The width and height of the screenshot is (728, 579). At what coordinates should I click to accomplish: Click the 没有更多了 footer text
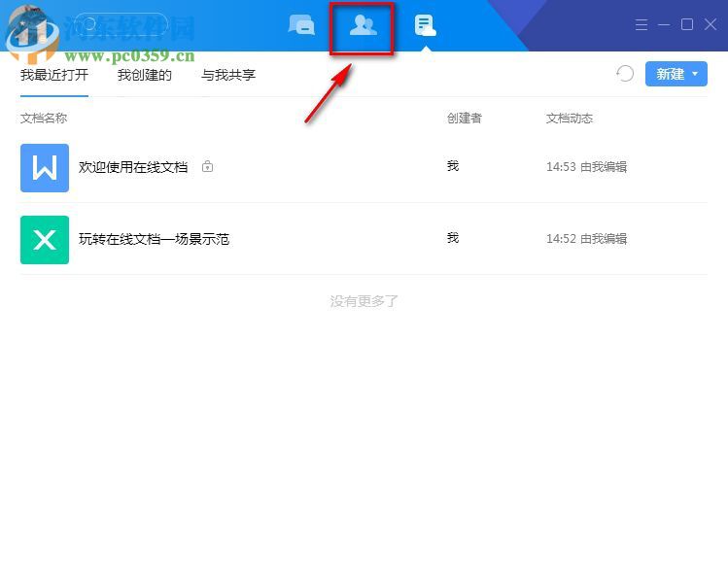(x=364, y=301)
